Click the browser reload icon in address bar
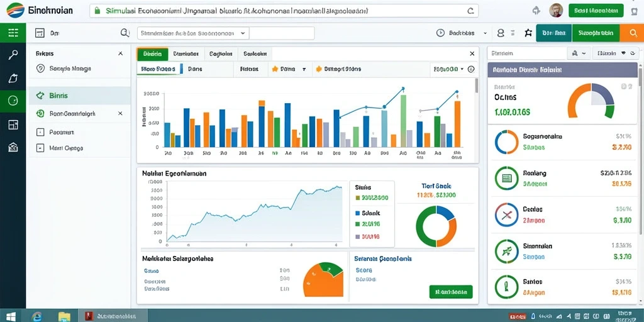 pyautogui.click(x=470, y=11)
